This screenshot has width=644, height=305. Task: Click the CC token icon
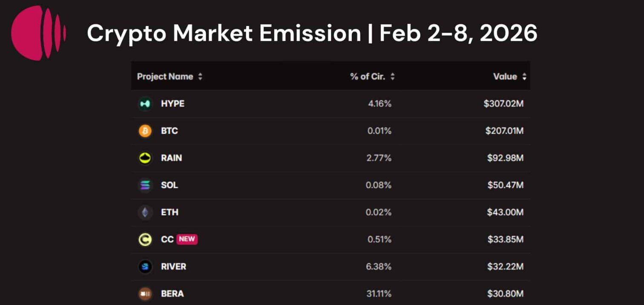(145, 239)
